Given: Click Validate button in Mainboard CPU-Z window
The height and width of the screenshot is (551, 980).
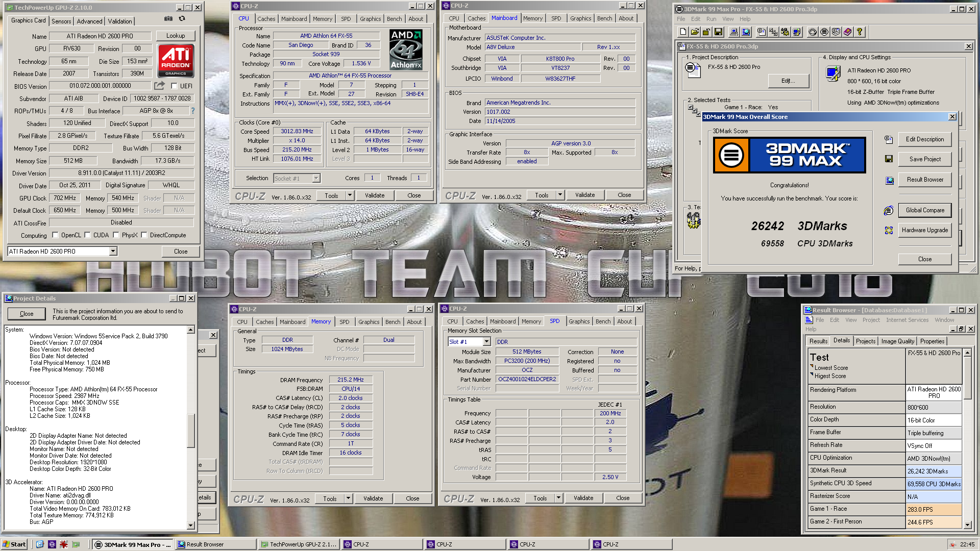Looking at the screenshot, I should coord(585,195).
